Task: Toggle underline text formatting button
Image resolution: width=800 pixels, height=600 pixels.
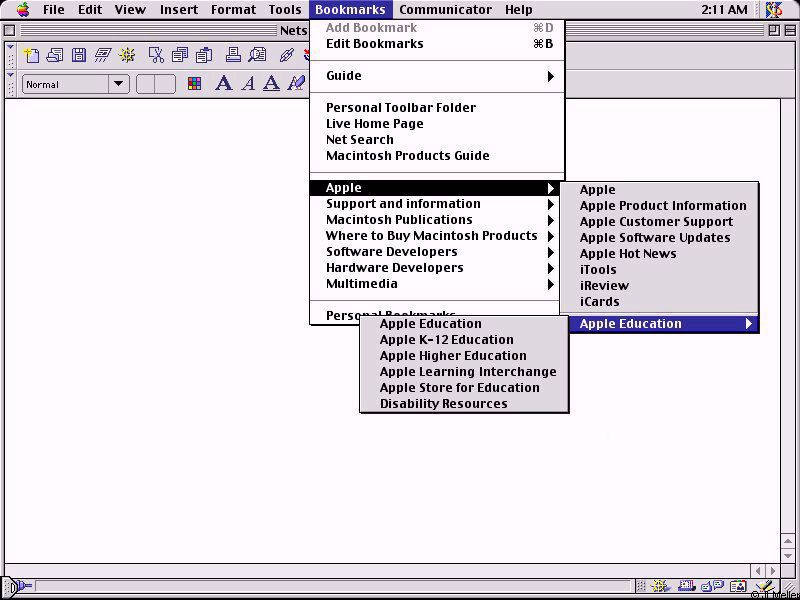Action: tap(271, 84)
